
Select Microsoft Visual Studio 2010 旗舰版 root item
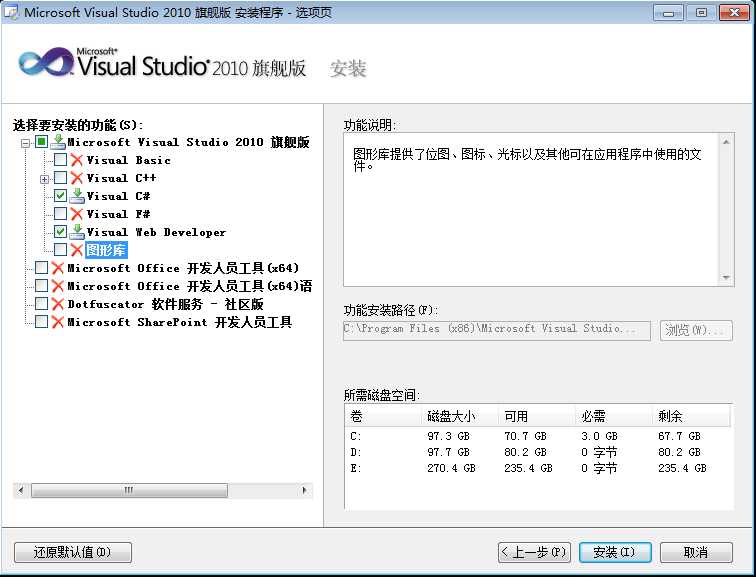(189, 142)
